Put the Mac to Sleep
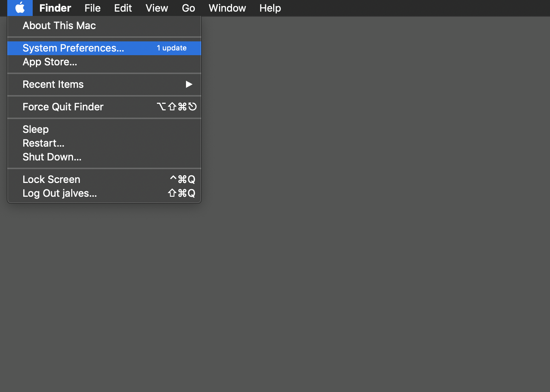 36,130
